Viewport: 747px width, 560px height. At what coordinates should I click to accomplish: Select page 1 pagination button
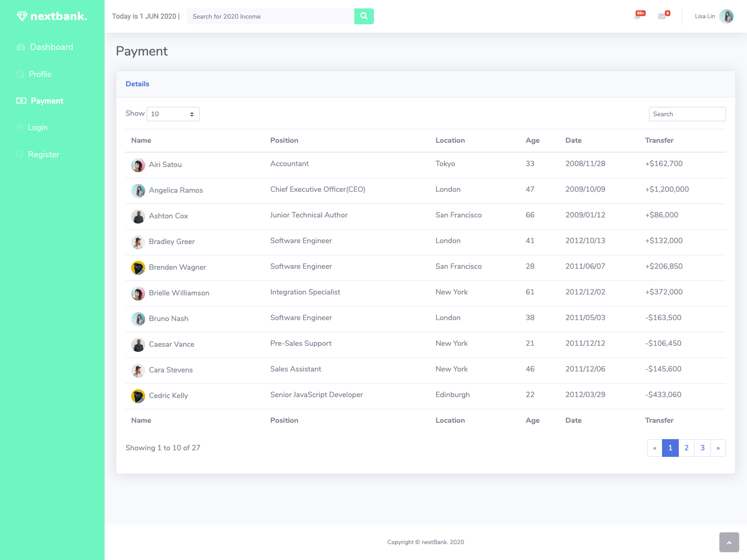[x=670, y=448]
